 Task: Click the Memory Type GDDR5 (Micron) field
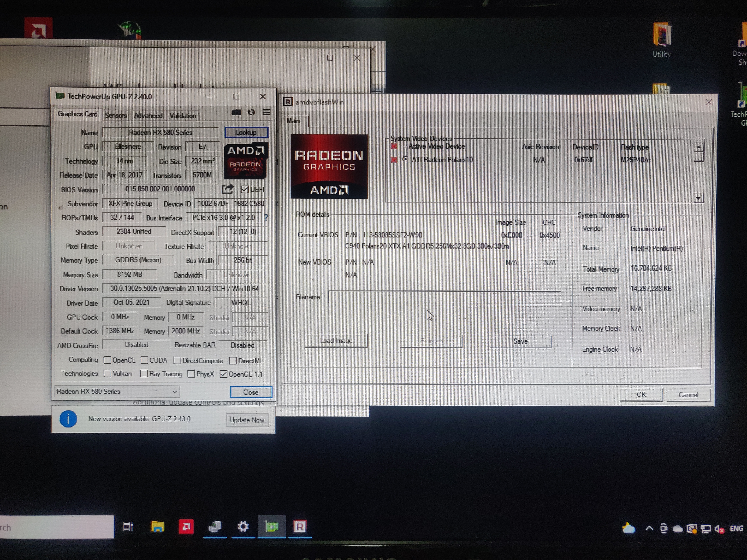click(x=138, y=260)
